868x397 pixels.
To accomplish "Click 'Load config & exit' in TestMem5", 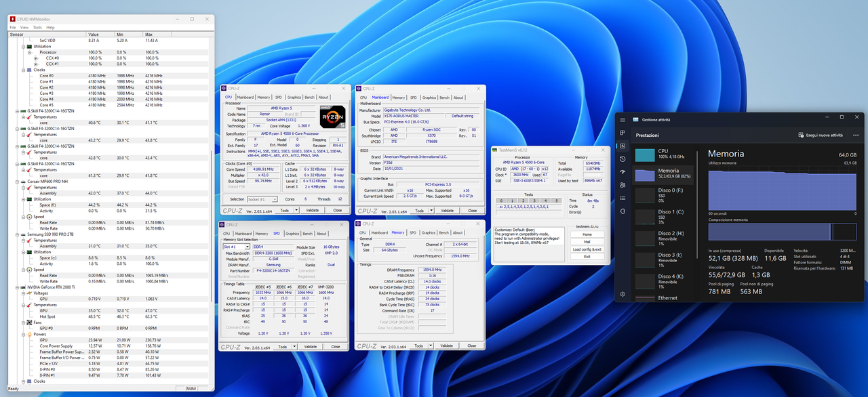I will coord(587,249).
